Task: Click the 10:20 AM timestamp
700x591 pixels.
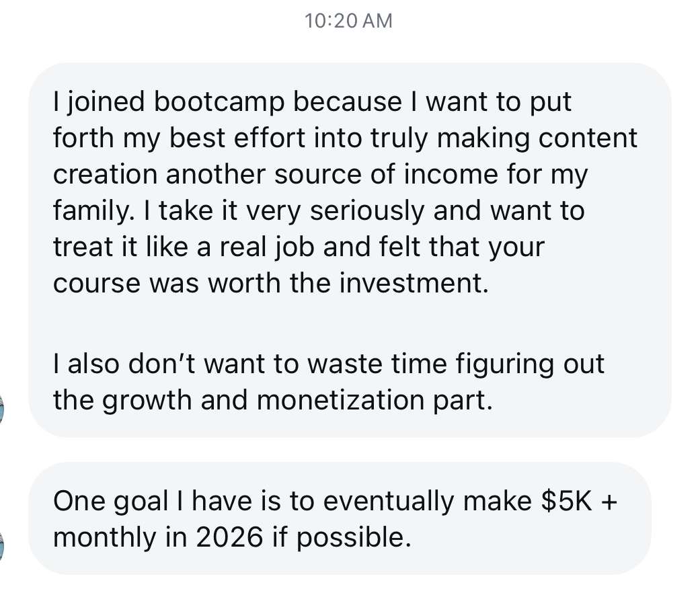Action: pos(348,21)
